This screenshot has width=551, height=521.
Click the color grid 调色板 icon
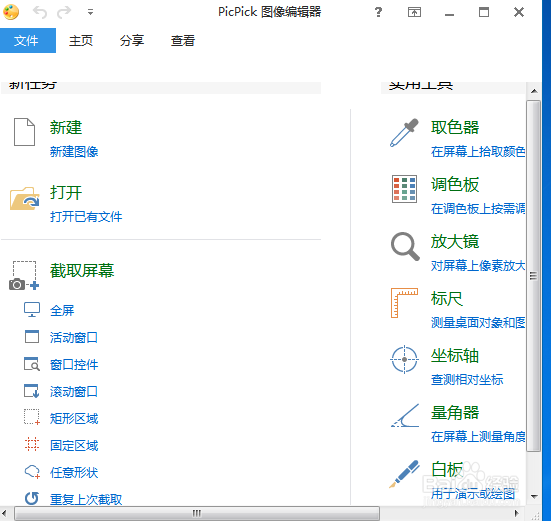coord(404,189)
